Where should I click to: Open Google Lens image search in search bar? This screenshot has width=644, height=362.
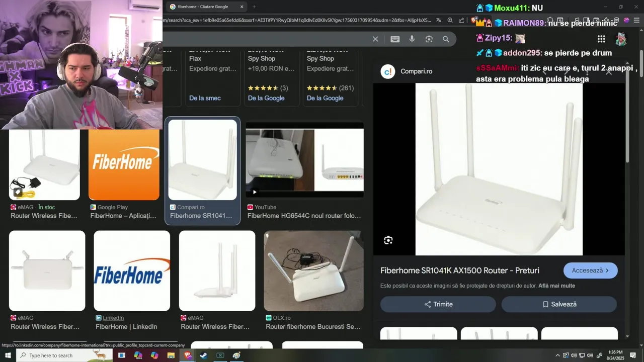click(429, 39)
